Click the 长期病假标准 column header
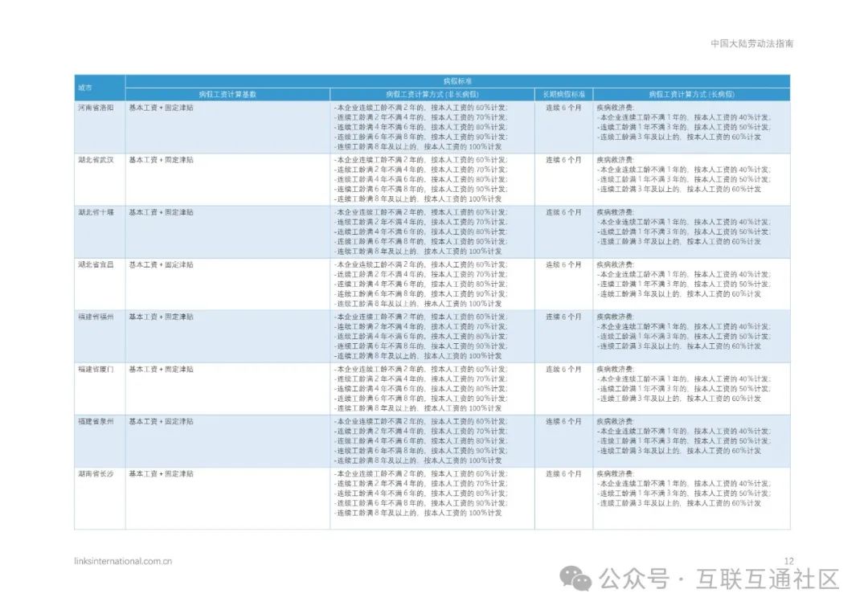868x614 pixels. pos(563,95)
